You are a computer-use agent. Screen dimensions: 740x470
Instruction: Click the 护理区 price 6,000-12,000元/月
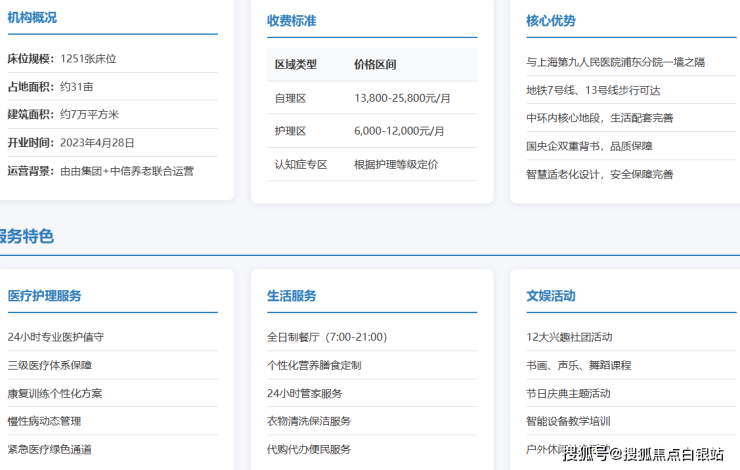coord(399,131)
